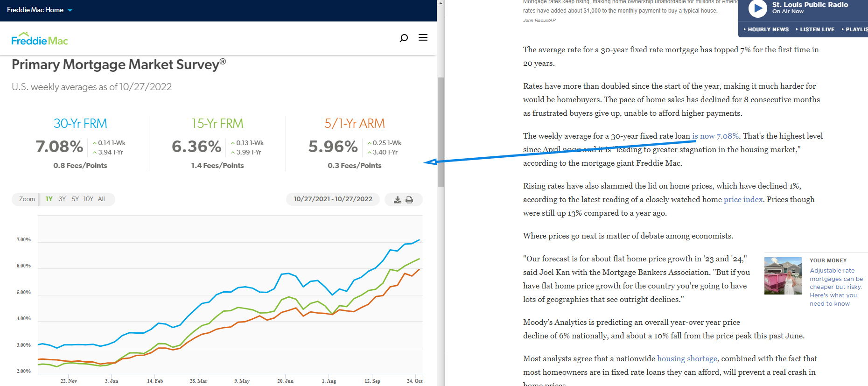Click the search magnifier icon

[404, 38]
